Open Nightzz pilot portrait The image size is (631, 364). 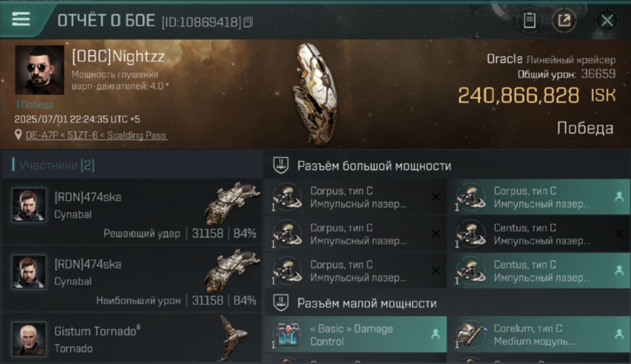[x=39, y=70]
